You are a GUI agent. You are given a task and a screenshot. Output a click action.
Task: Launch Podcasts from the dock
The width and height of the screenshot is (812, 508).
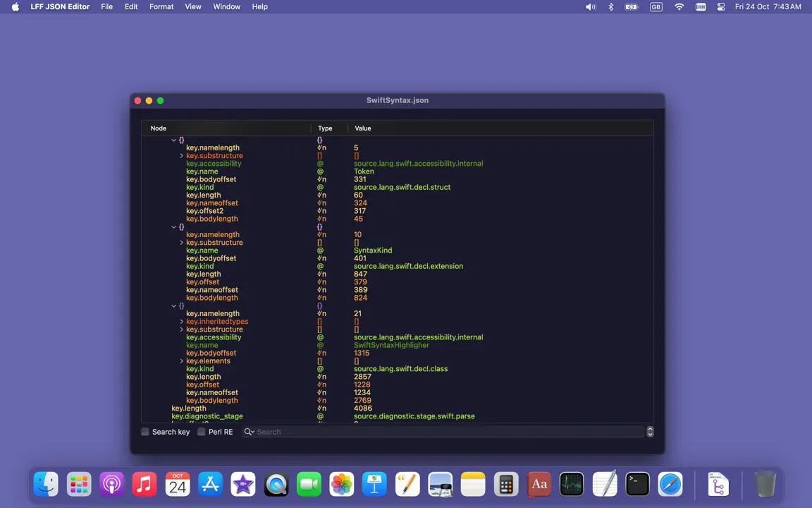[x=112, y=484]
